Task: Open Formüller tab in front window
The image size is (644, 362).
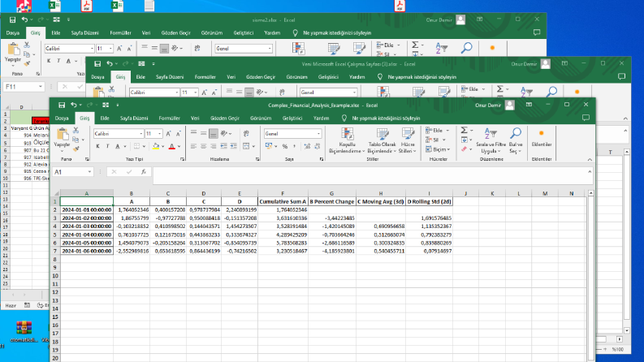Action: point(169,119)
